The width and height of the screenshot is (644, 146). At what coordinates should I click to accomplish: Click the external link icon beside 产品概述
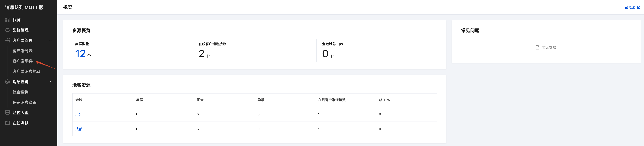(x=639, y=7)
